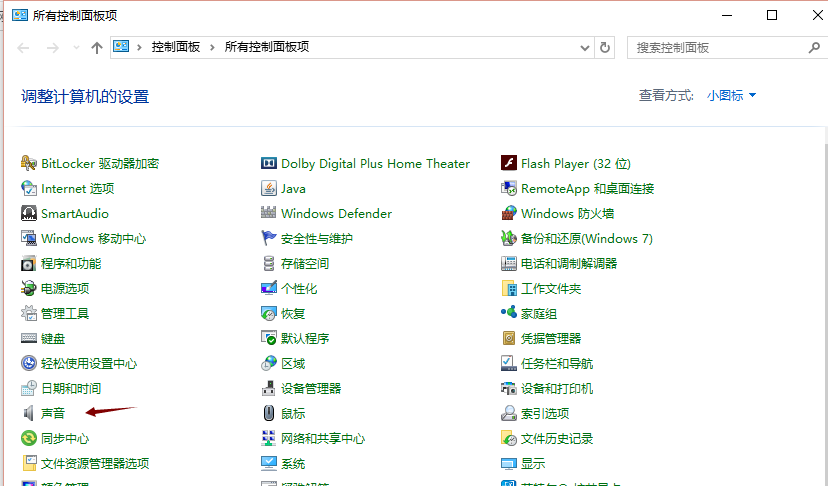The image size is (828, 486).
Task: Click the Windows 防火墙 icon
Action: coord(509,213)
